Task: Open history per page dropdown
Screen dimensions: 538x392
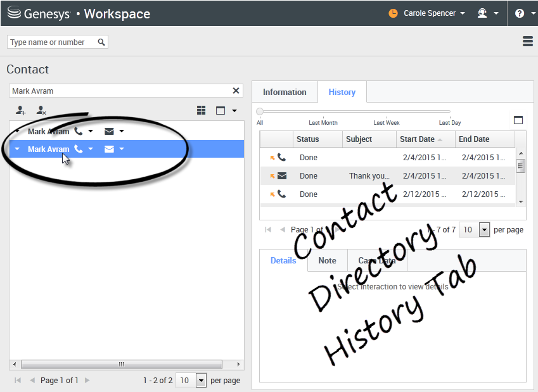Action: [x=484, y=230]
